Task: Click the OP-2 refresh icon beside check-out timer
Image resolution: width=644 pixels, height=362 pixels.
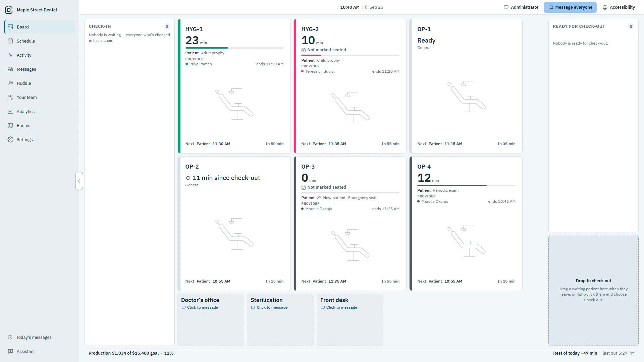Action: [x=188, y=178]
